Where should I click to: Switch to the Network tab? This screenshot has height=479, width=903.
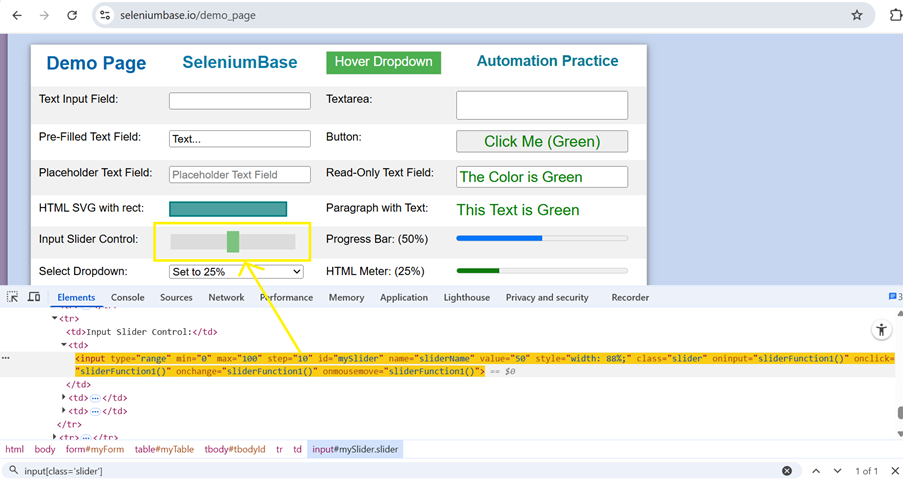tap(226, 298)
